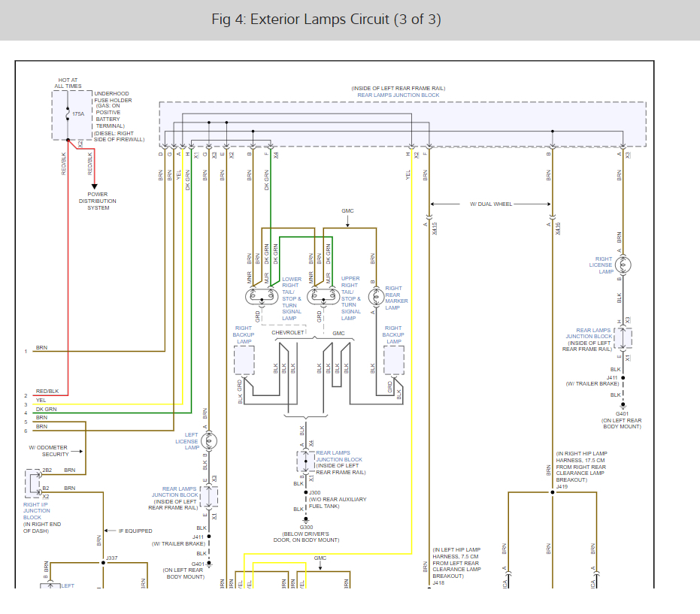Click the Lower Right Tail/Stop lamp symbol

[x=261, y=295]
